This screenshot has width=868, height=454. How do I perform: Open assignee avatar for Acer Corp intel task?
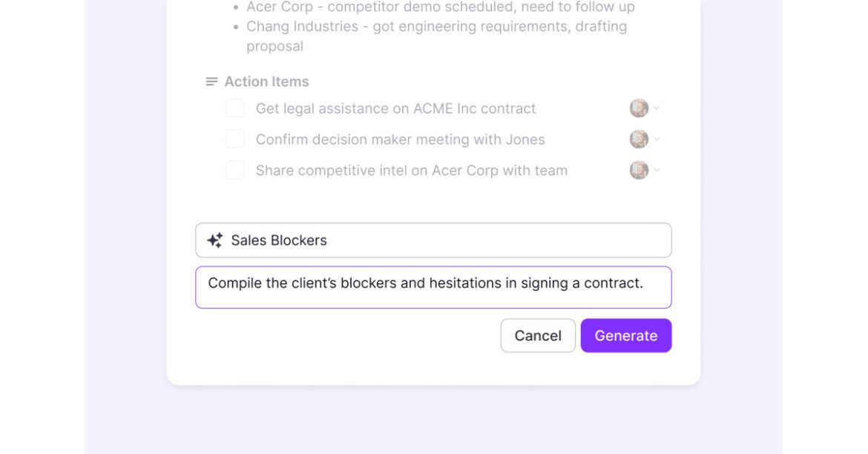pos(639,171)
